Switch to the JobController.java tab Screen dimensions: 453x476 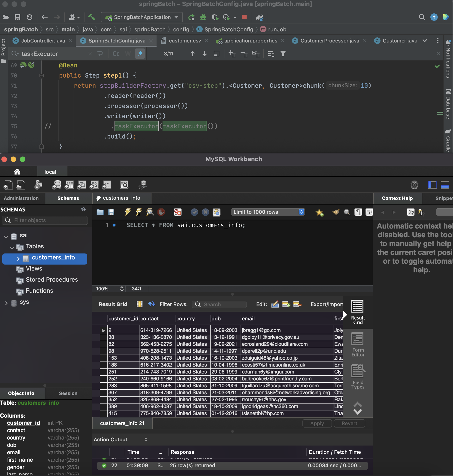coord(43,41)
